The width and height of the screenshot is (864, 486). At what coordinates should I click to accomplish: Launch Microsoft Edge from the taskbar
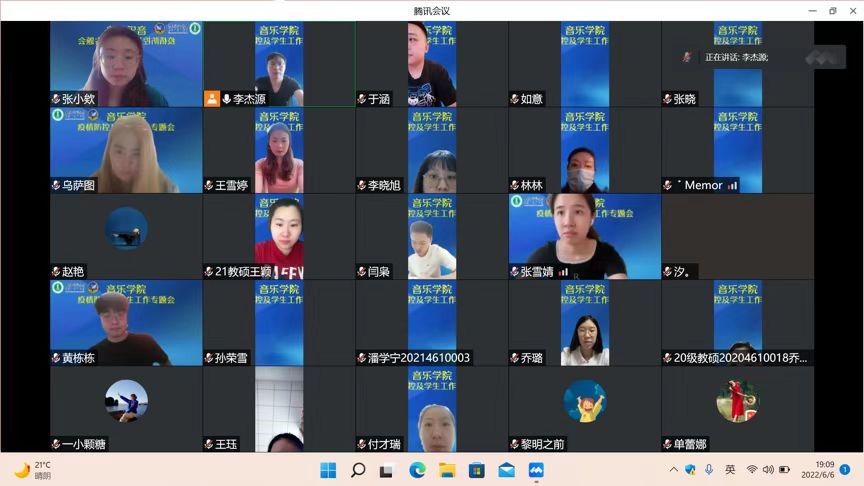(417, 470)
